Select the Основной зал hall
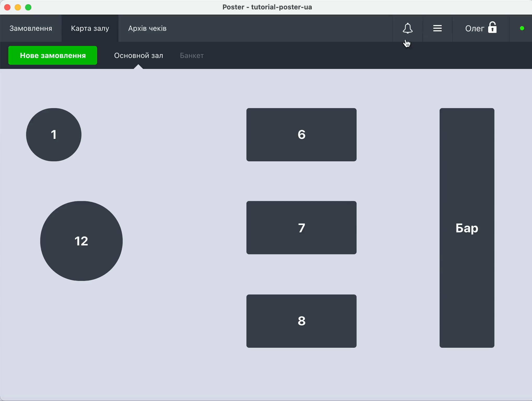532x401 pixels. pyautogui.click(x=139, y=56)
